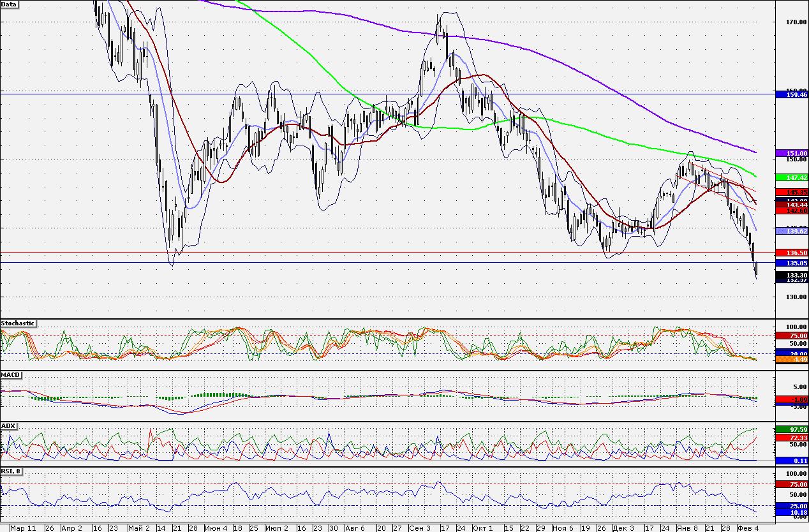Click the RSI 75.00 level tag
Screen dimensions: 809x532
tap(792, 484)
